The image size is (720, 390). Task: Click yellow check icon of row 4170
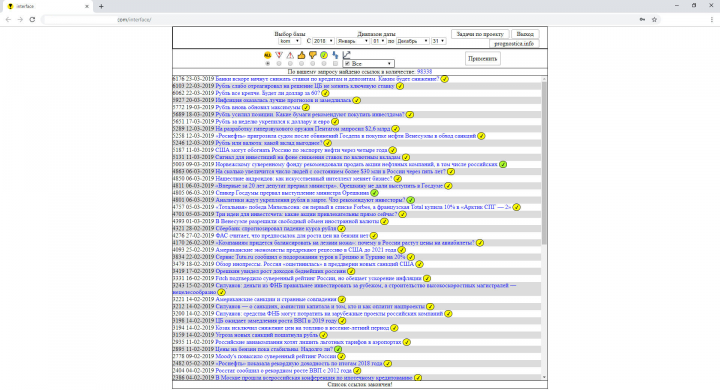480,243
